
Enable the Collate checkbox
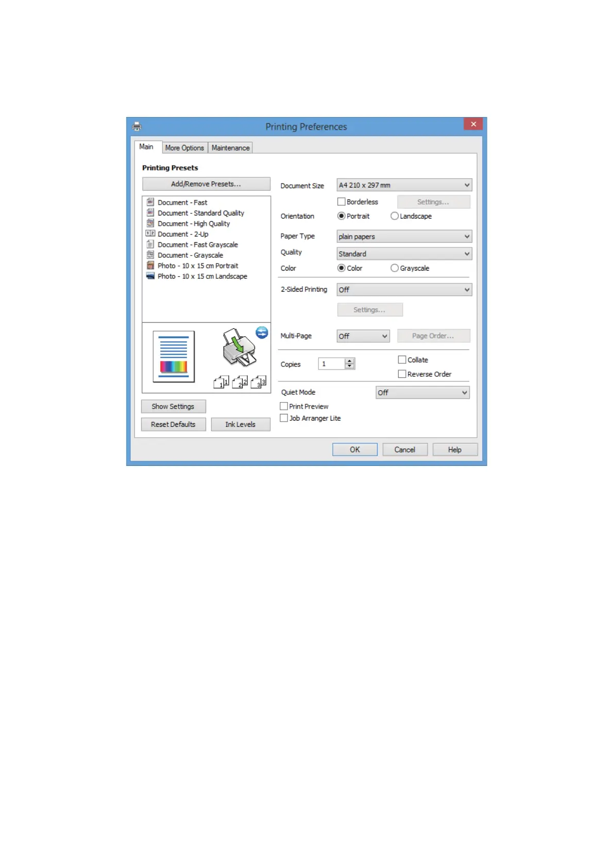point(402,360)
